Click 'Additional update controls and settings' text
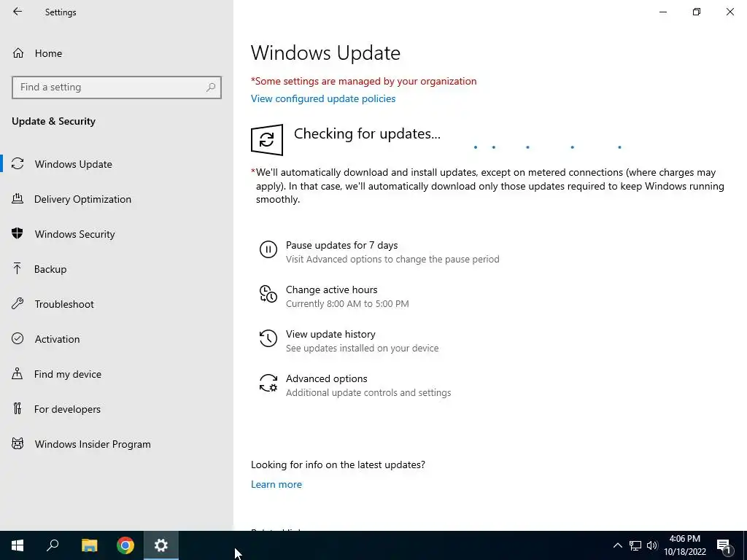This screenshot has height=560, width=747. tap(368, 393)
